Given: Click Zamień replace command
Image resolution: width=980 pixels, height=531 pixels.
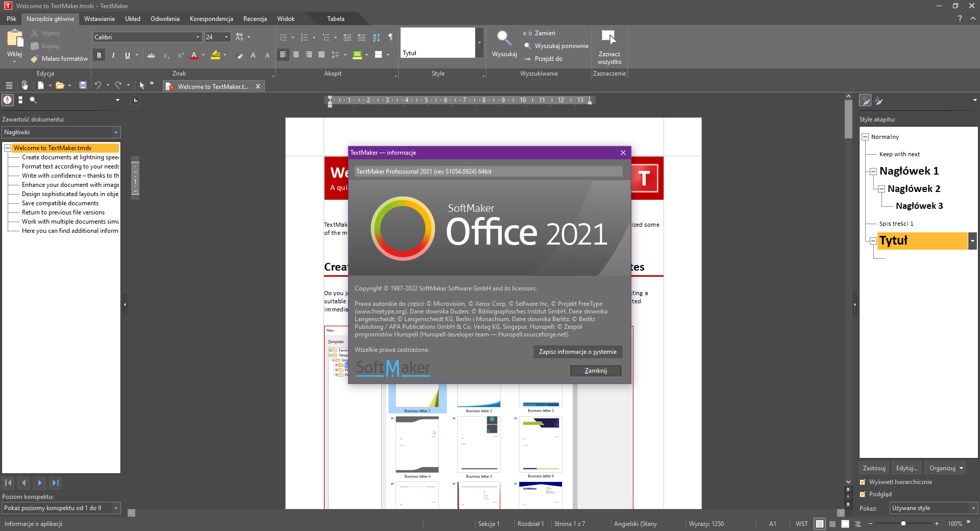Looking at the screenshot, I should pyautogui.click(x=540, y=33).
